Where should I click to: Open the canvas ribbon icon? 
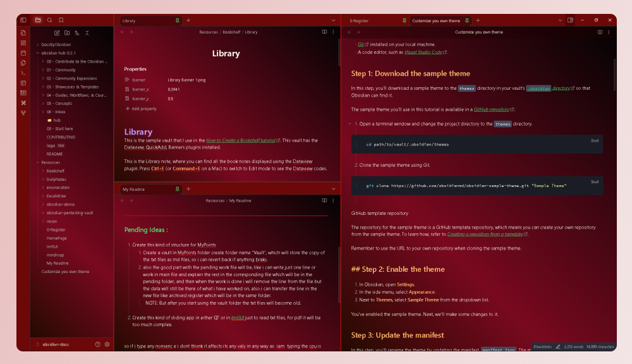coord(23,43)
